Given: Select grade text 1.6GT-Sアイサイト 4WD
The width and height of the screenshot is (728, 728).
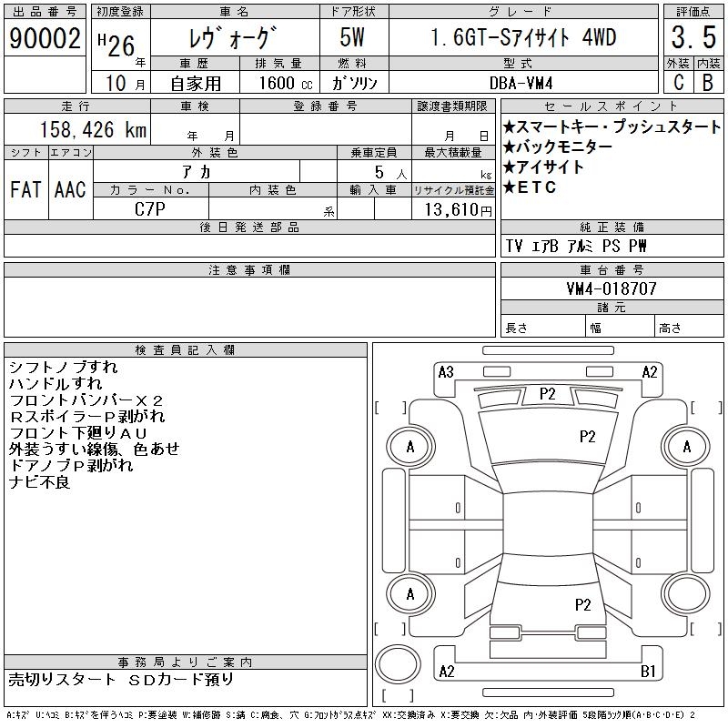Looking at the screenshot, I should pyautogui.click(x=523, y=37).
